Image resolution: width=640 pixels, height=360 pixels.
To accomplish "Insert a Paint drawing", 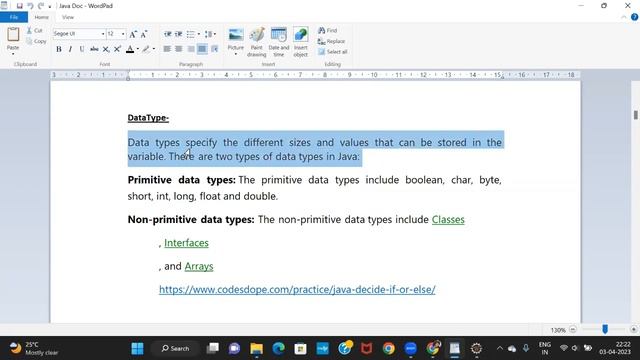I will pos(257,42).
